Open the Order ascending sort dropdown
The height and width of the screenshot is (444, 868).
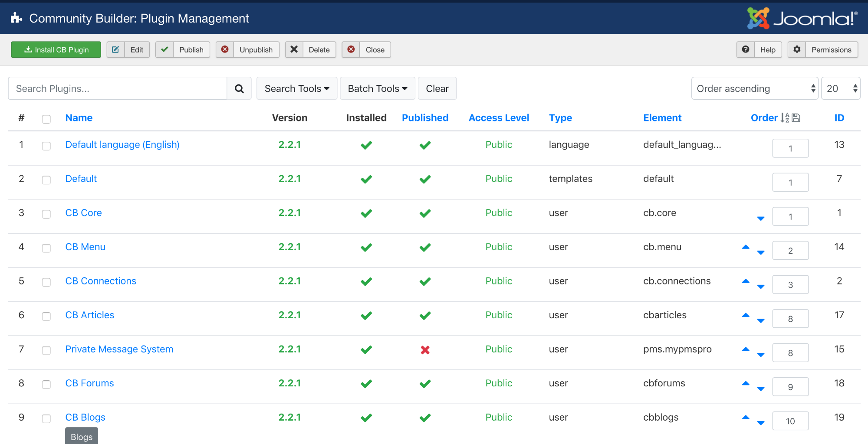[755, 88]
